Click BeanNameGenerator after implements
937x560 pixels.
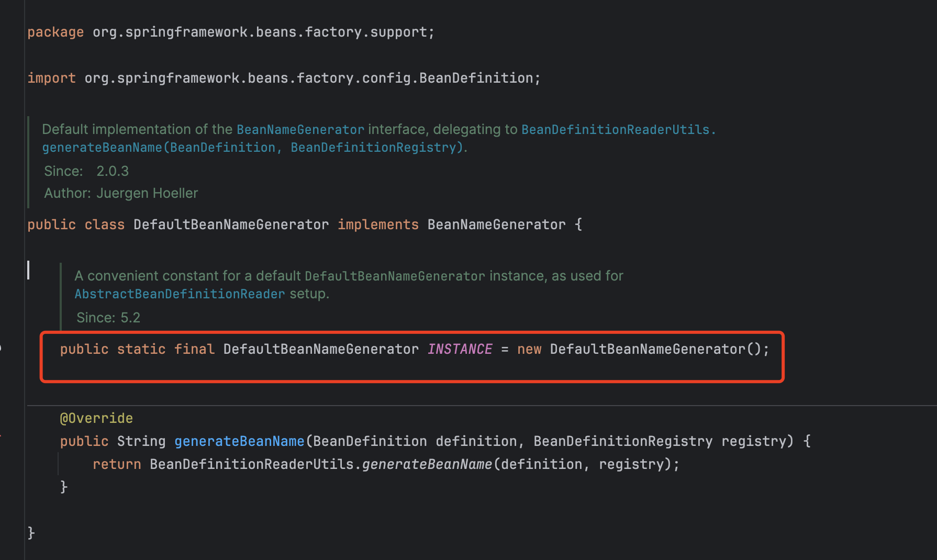point(496,225)
